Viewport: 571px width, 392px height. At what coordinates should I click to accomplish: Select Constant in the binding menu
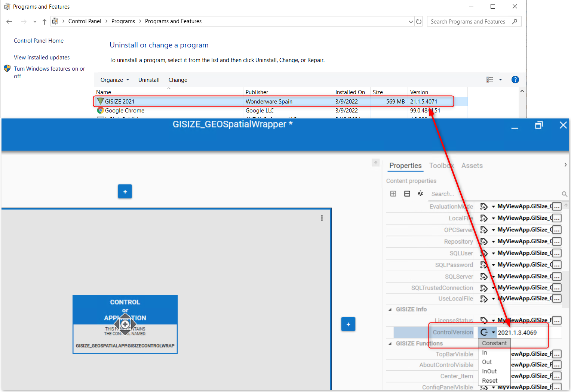[494, 343]
